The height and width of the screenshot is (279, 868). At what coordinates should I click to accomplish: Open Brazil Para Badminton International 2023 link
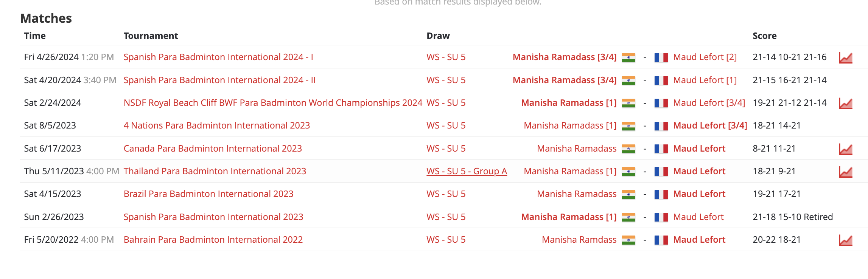click(208, 194)
